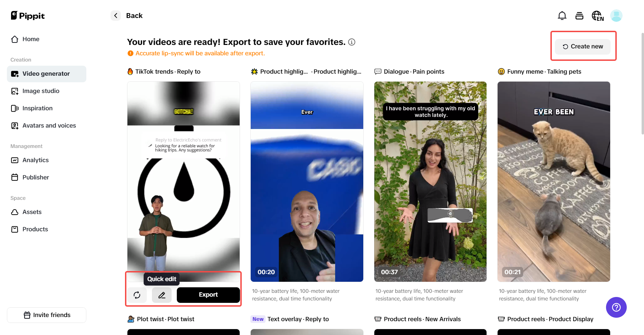Click the Invite friends button
This screenshot has height=335, width=644.
point(47,315)
